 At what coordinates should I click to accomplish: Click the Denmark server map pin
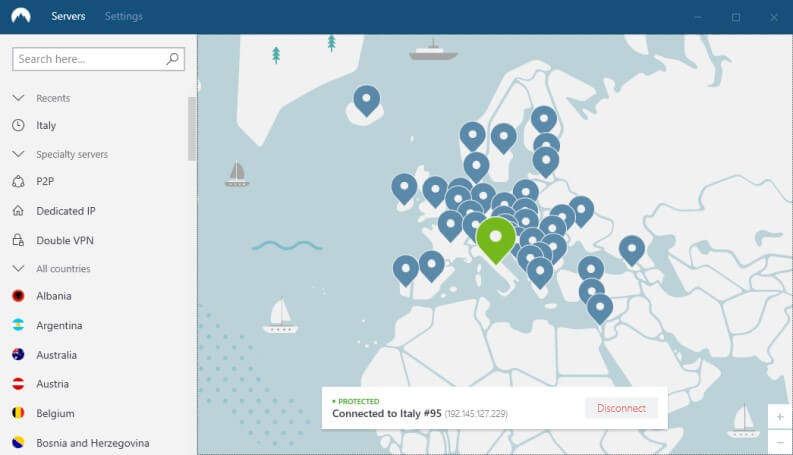click(476, 166)
